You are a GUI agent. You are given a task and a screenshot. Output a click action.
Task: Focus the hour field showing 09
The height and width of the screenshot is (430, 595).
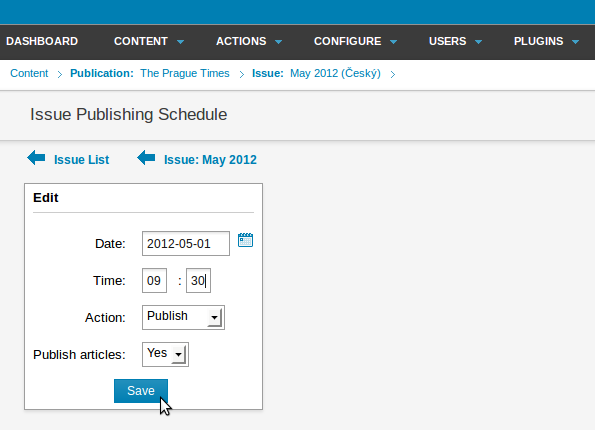[154, 280]
